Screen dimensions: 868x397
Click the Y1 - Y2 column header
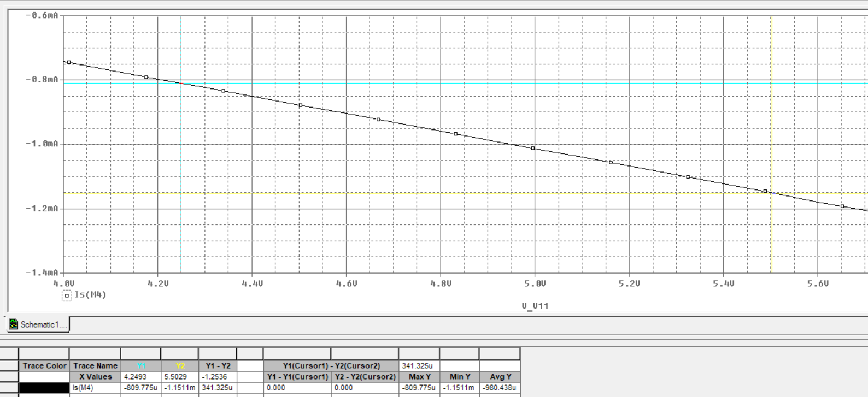pos(218,366)
